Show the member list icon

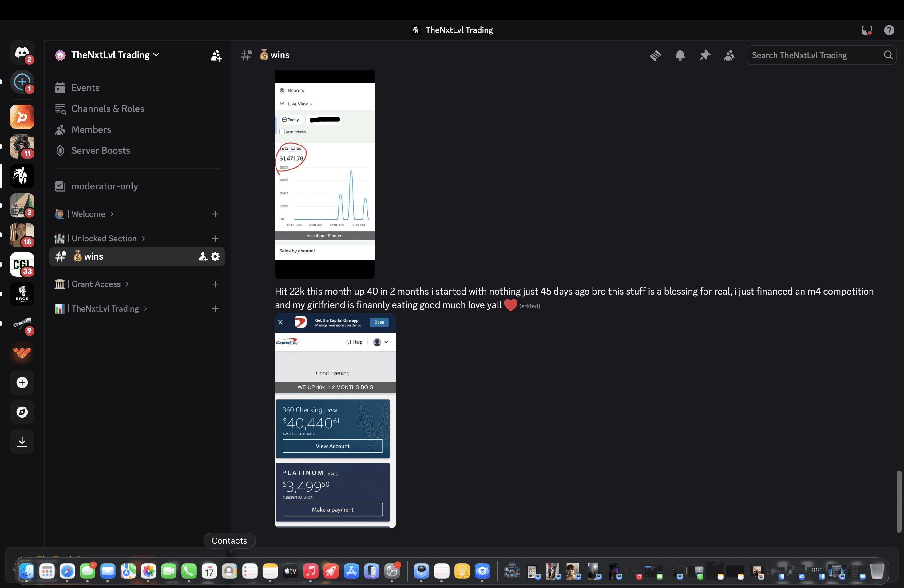(729, 55)
